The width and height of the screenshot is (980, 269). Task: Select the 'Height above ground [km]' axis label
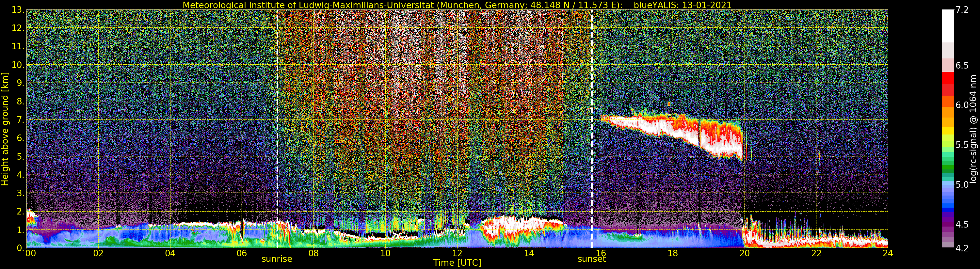(5, 129)
